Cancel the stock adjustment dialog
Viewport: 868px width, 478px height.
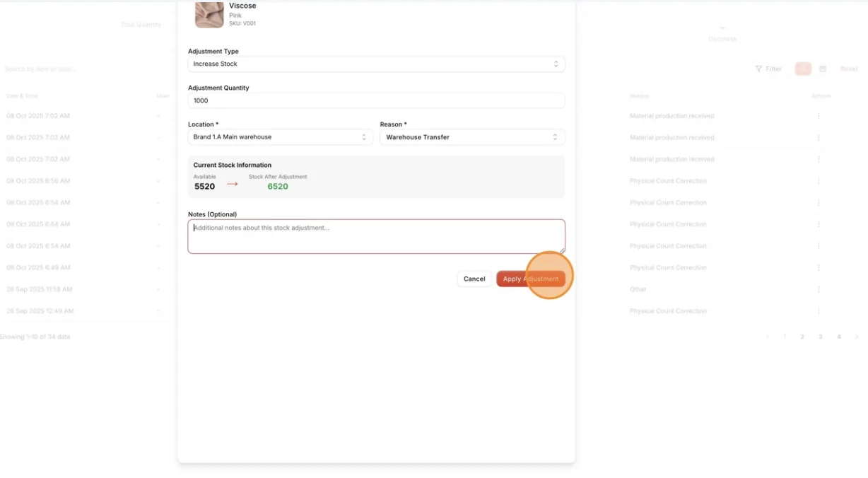tap(474, 279)
